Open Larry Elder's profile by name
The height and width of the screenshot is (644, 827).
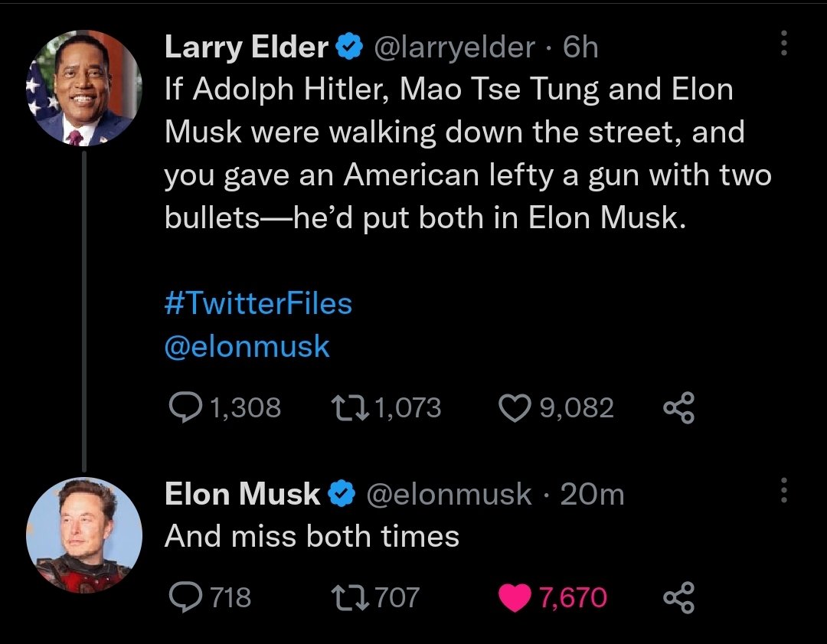tap(246, 48)
